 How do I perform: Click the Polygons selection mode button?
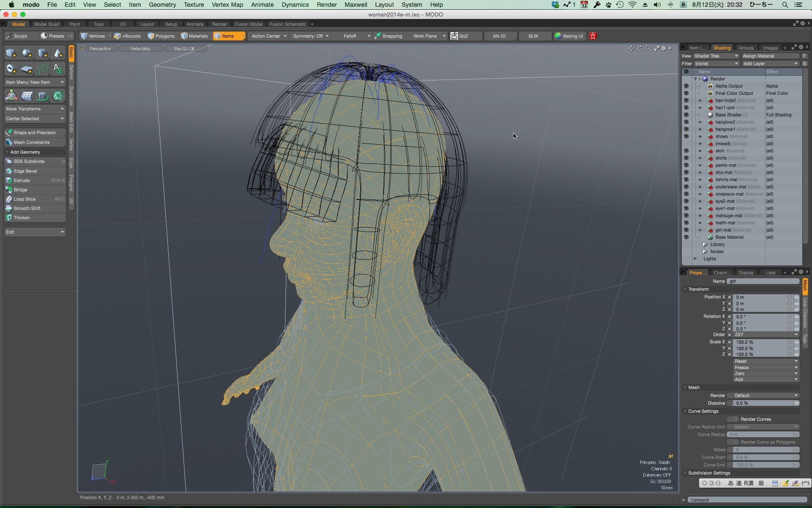click(x=161, y=36)
